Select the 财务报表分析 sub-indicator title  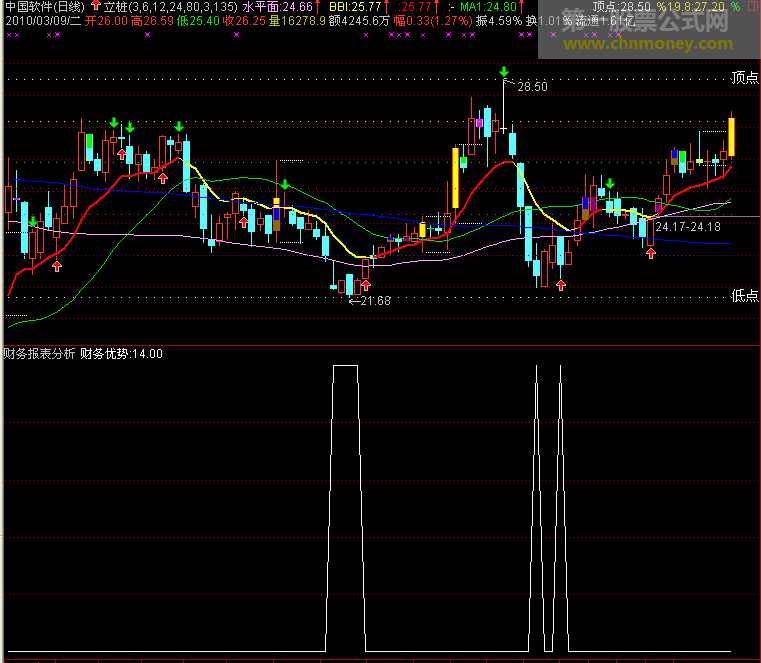point(38,353)
